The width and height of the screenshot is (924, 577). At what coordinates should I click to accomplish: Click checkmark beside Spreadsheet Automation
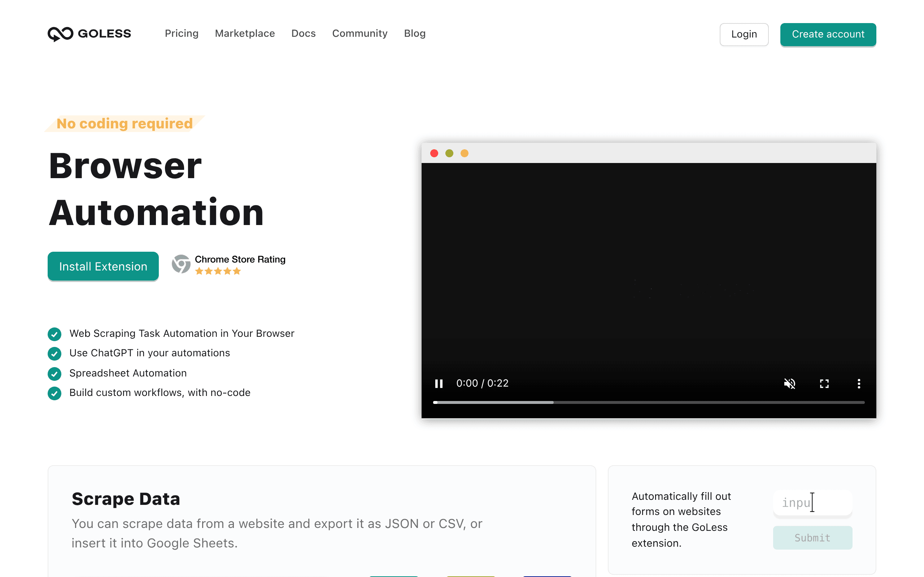click(55, 374)
